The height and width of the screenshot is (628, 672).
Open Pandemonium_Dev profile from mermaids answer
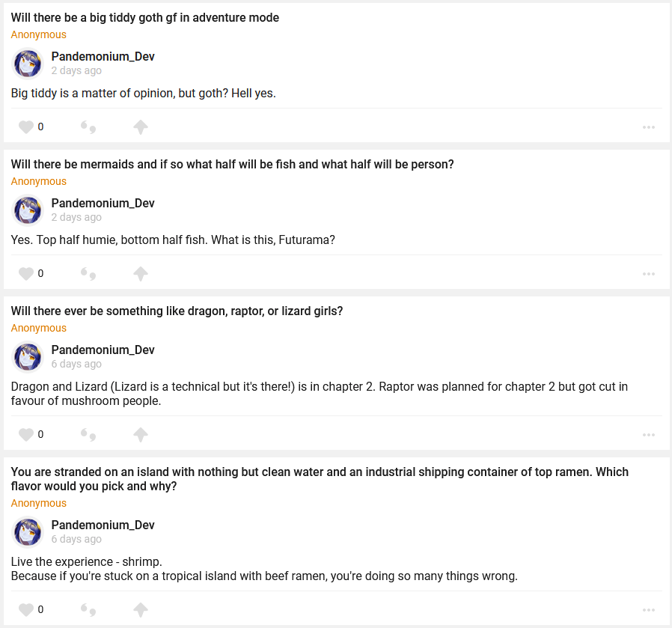pyautogui.click(x=103, y=204)
